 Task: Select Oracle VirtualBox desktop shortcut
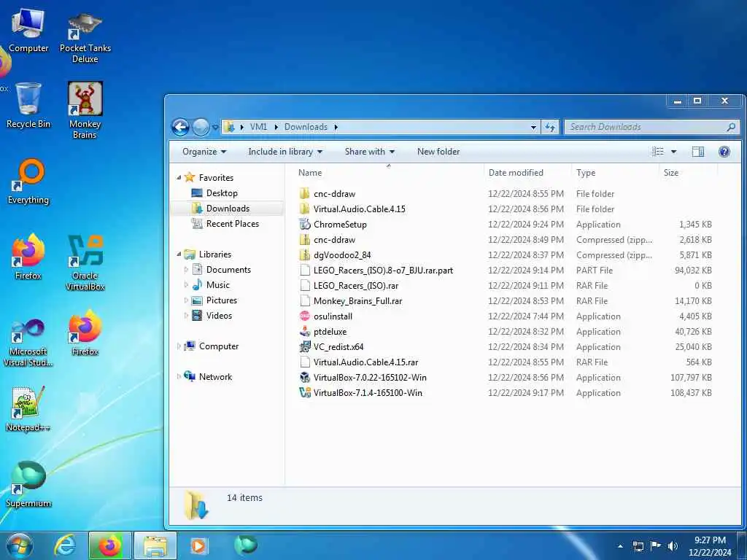click(x=85, y=262)
